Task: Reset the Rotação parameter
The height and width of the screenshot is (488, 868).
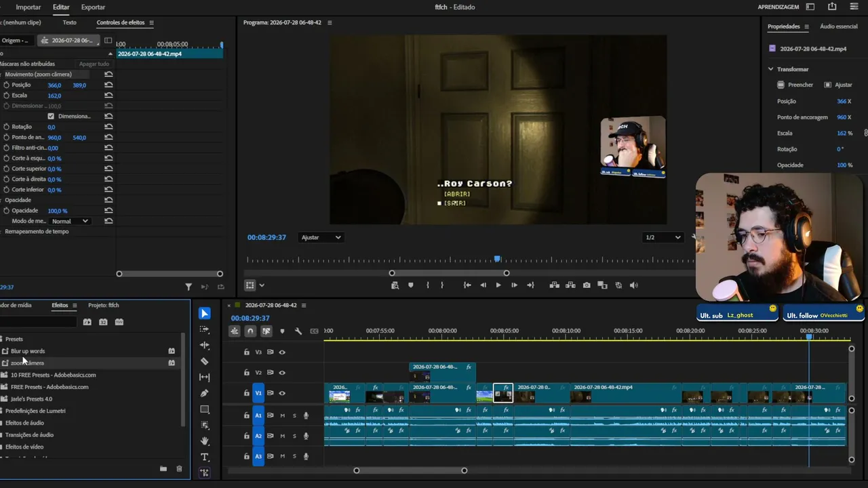Action: coord(108,127)
